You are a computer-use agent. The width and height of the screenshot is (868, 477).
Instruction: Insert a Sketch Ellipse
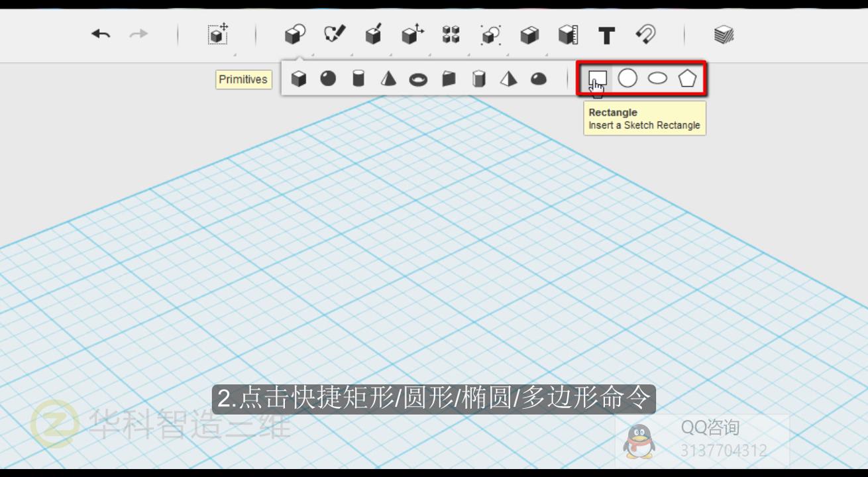[x=657, y=78]
